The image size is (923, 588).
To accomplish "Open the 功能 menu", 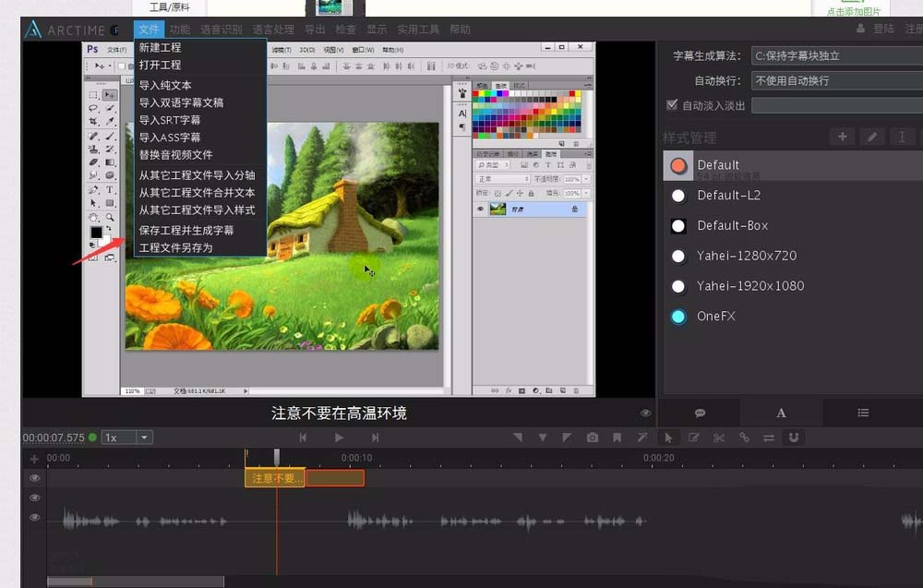I will [180, 30].
